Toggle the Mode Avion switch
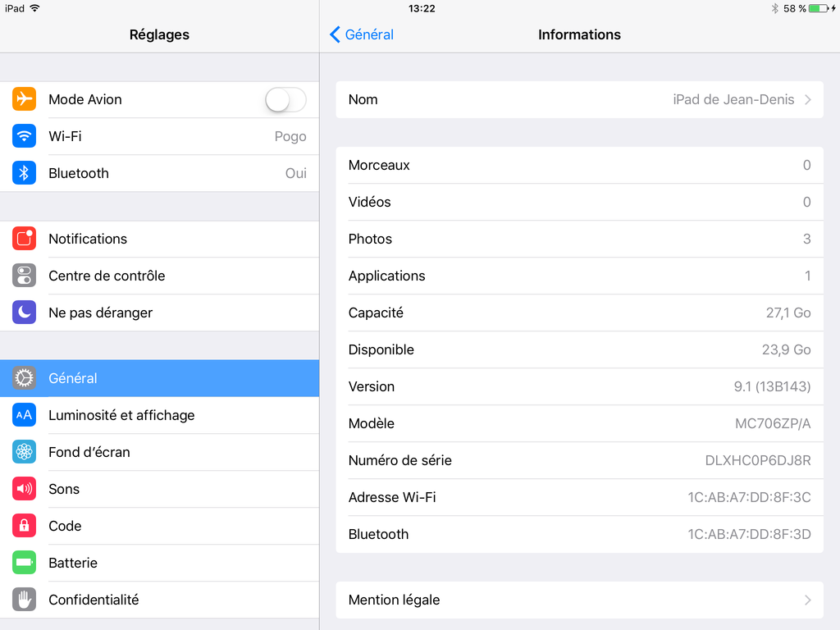Screen dimensions: 840x630 pyautogui.click(x=285, y=99)
